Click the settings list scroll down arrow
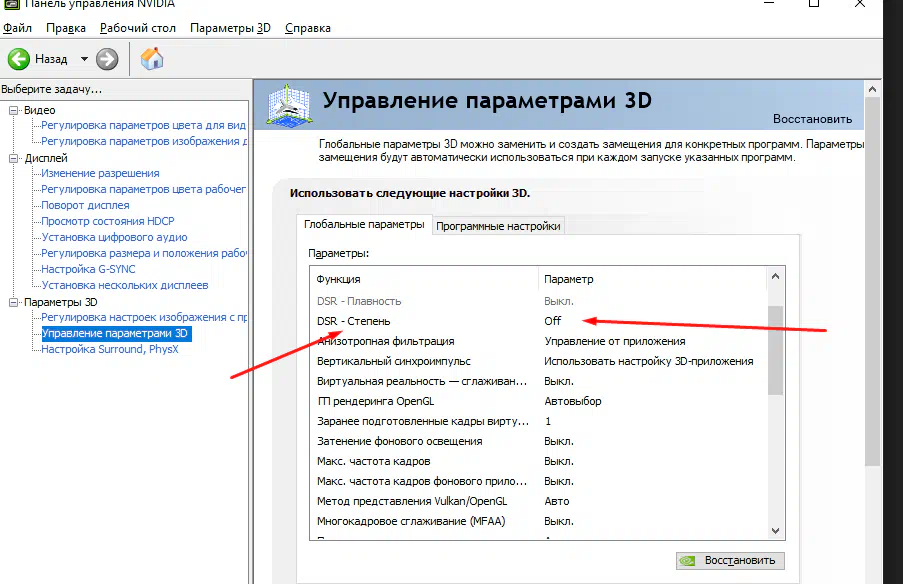The image size is (903, 584). pyautogui.click(x=775, y=530)
